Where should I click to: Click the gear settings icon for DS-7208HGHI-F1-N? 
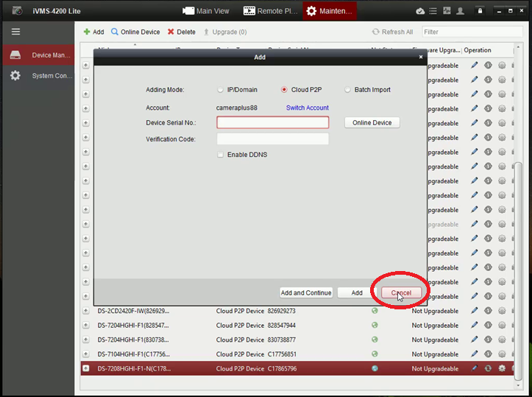tap(502, 368)
